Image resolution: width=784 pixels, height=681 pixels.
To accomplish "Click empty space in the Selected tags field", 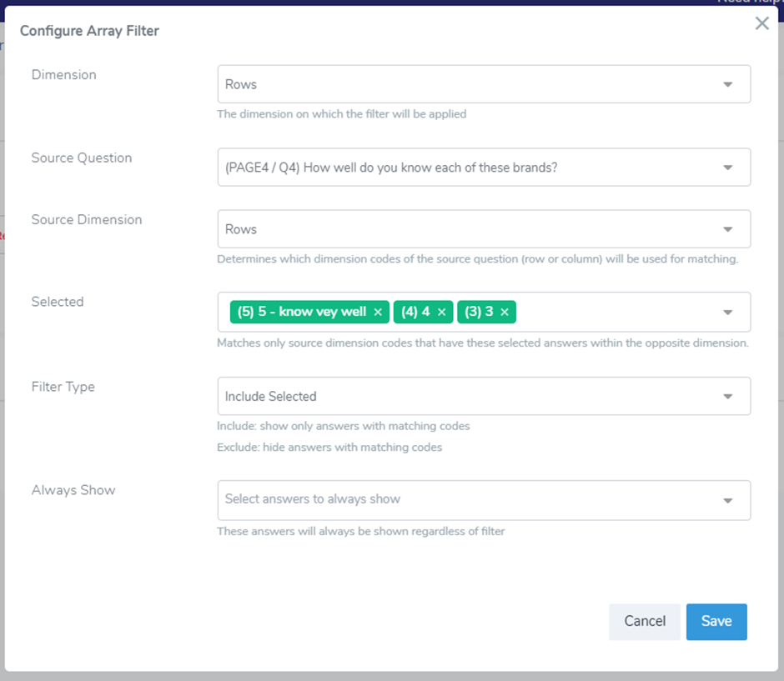I will coord(617,312).
